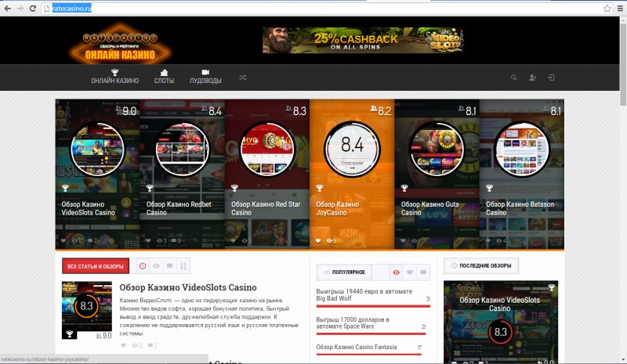This screenshot has width=627, height=364.
Task: Sort articles by views eye icon
Action: tap(156, 266)
